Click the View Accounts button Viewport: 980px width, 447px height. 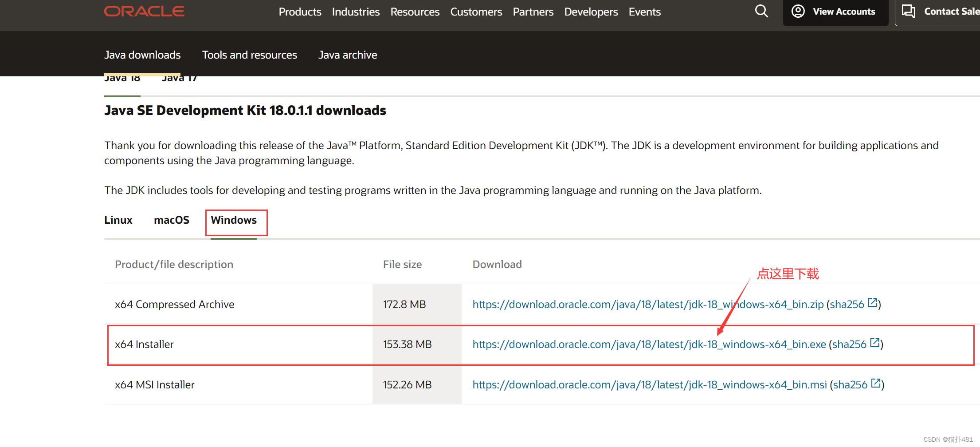coord(835,12)
